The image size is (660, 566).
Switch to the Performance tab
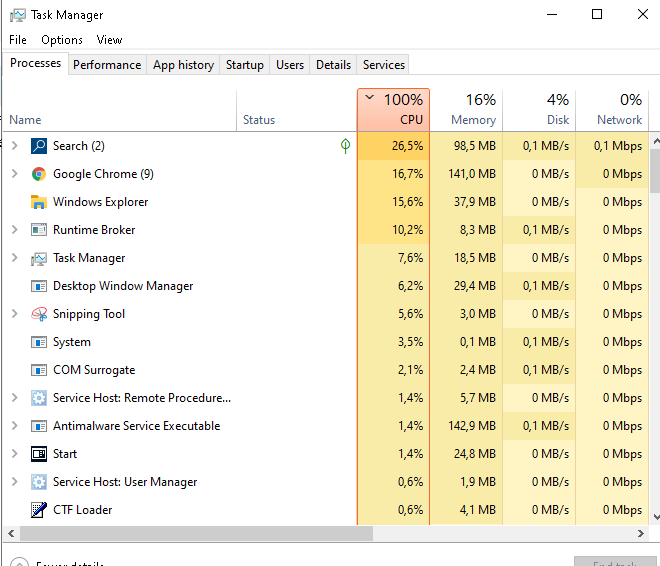pos(107,65)
